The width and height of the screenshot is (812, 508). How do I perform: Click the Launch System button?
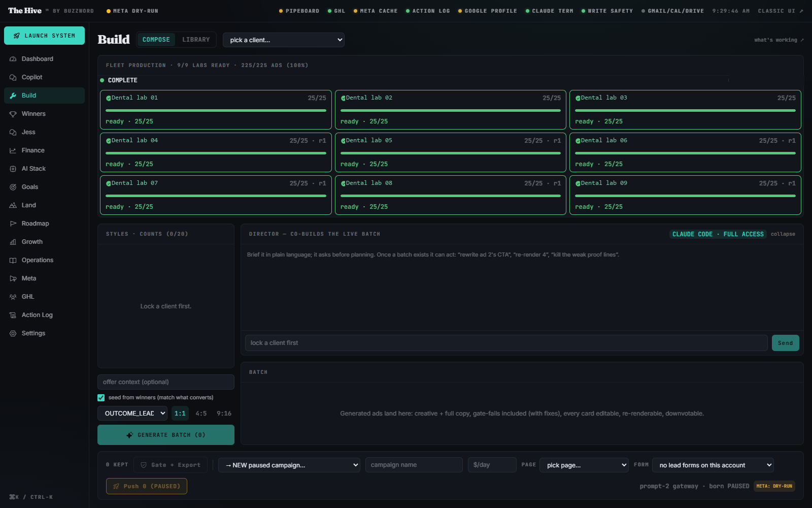point(45,36)
